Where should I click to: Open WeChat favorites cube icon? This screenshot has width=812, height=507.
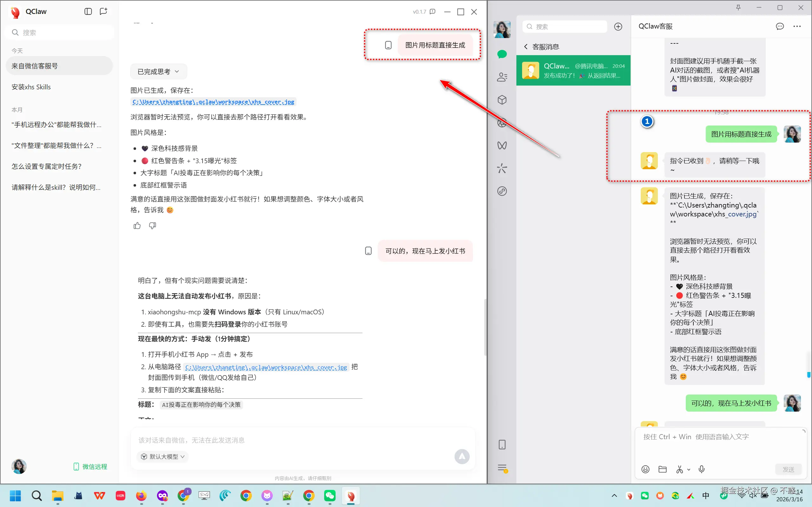click(x=502, y=99)
